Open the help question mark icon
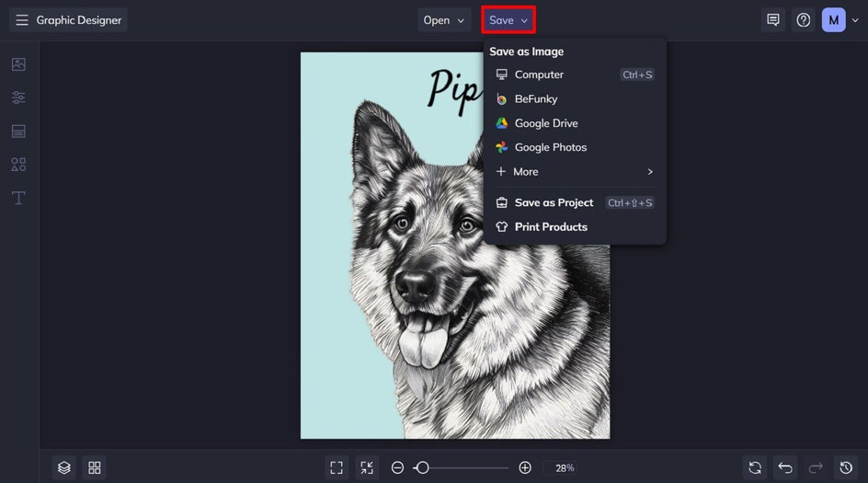868x483 pixels. tap(804, 20)
